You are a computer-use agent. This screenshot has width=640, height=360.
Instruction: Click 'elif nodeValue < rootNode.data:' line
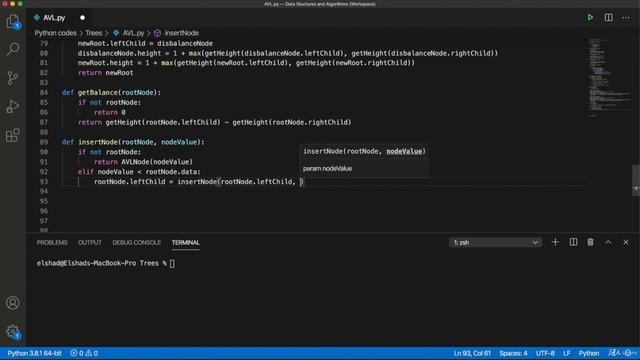[139, 172]
